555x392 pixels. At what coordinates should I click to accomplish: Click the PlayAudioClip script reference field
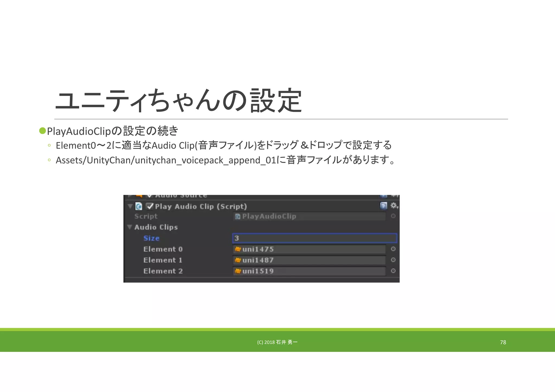[x=309, y=216]
